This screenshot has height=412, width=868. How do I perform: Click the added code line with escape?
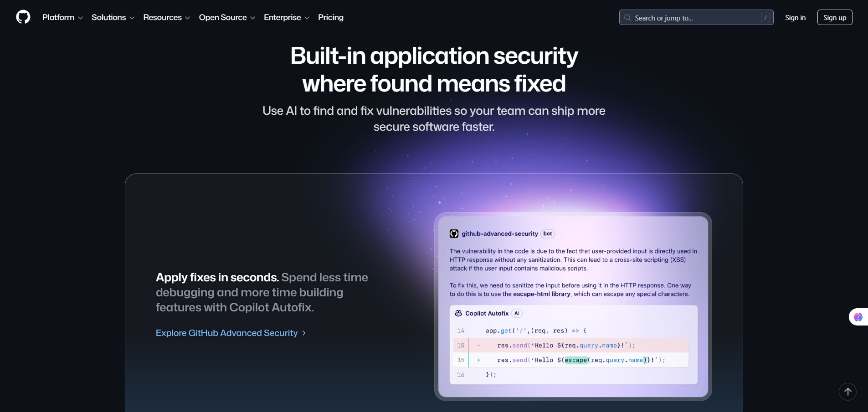571,360
